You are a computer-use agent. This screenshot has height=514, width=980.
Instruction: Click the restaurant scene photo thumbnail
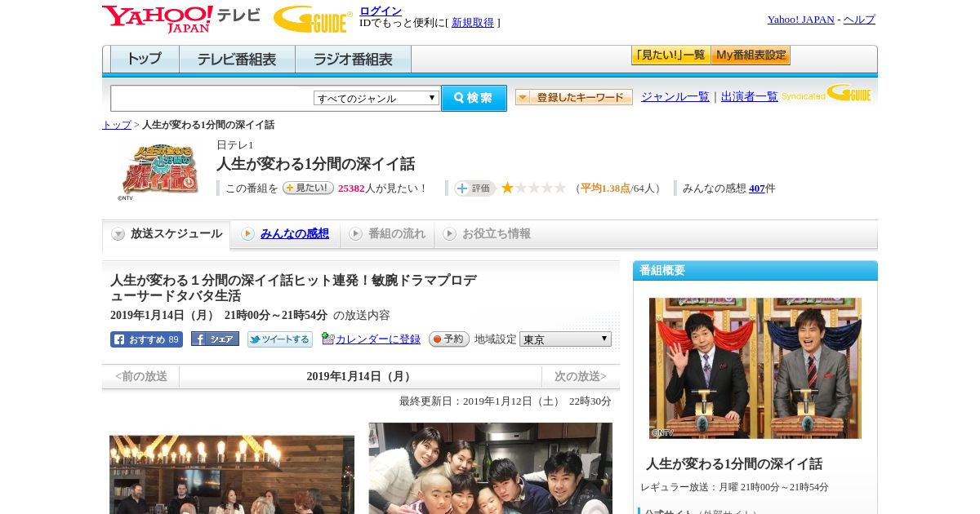tap(232, 474)
